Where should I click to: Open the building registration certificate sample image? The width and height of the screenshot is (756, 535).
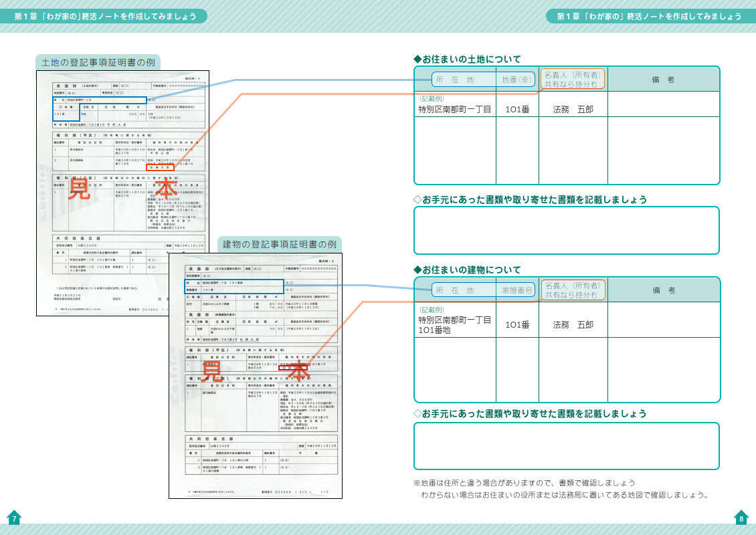click(256, 374)
